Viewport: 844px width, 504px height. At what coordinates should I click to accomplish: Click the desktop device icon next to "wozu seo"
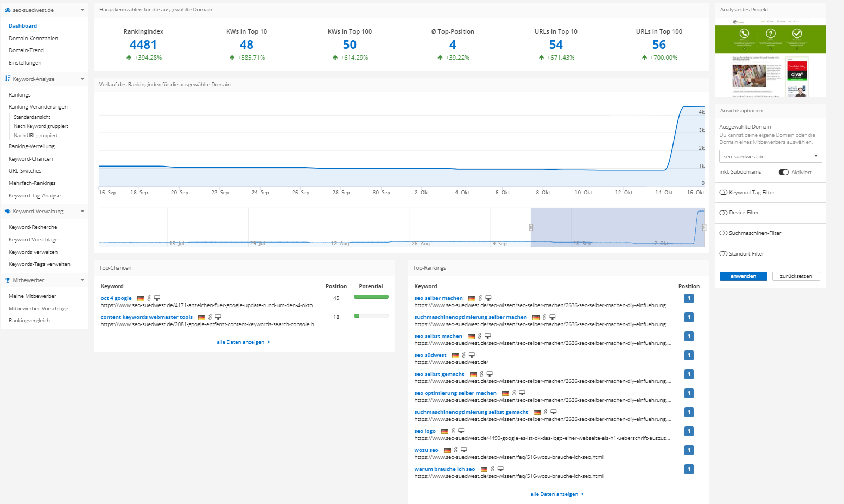coord(464,449)
